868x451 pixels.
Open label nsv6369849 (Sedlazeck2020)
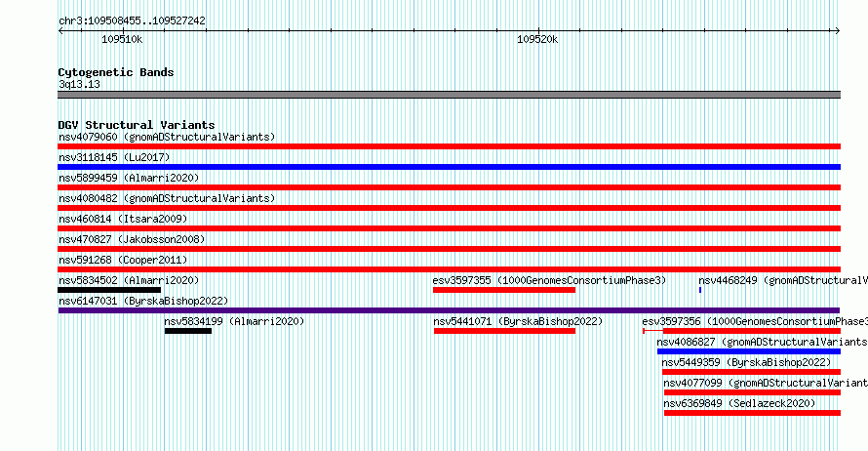click(x=739, y=403)
